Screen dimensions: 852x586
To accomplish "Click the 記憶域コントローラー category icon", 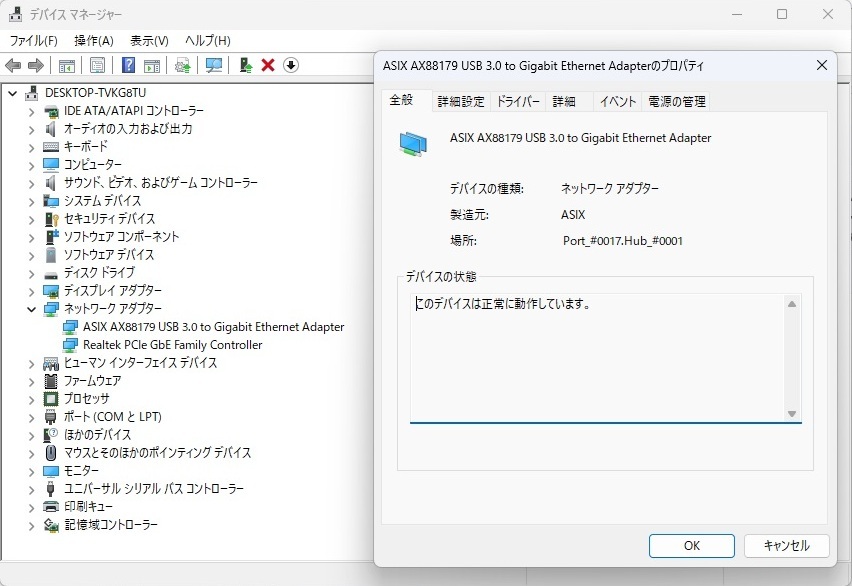I will coord(51,525).
